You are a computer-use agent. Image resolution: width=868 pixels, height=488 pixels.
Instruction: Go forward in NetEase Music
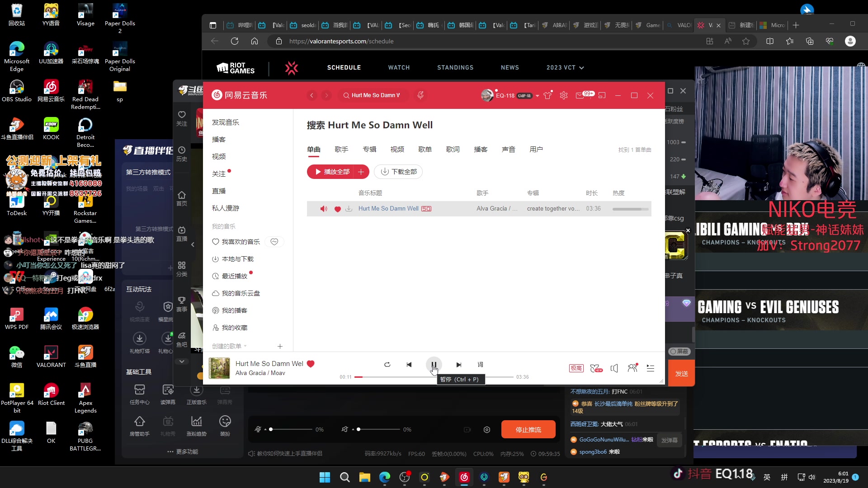(326, 95)
